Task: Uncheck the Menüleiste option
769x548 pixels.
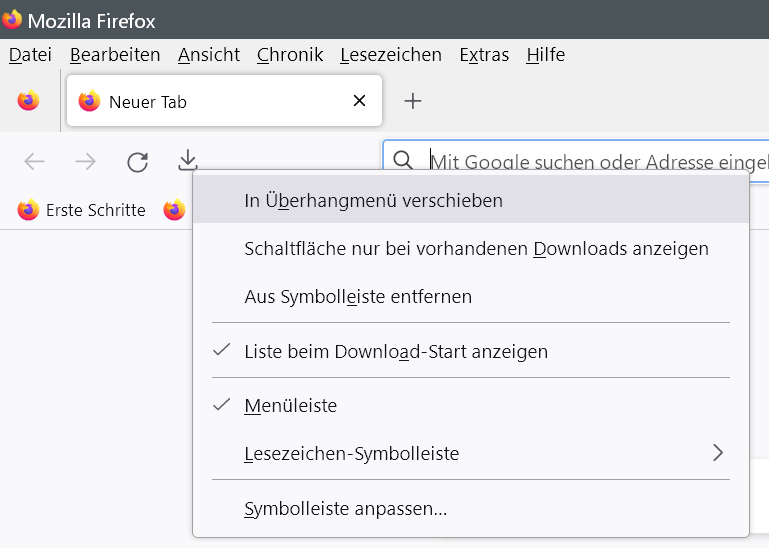Action: (291, 406)
